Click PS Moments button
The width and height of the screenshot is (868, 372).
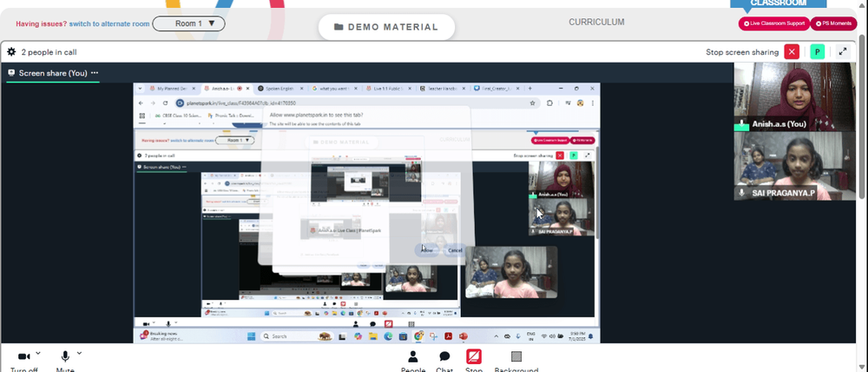(833, 23)
